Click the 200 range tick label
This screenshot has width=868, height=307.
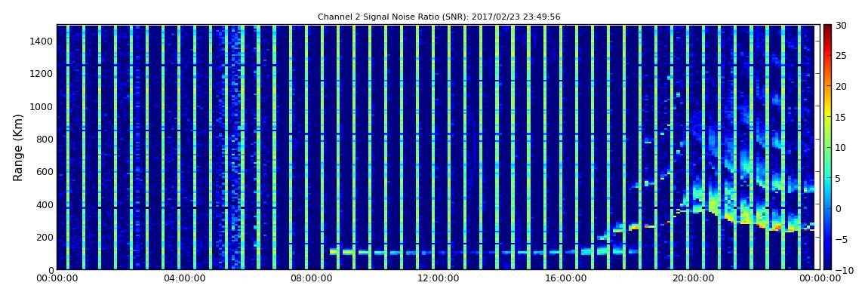[45, 238]
